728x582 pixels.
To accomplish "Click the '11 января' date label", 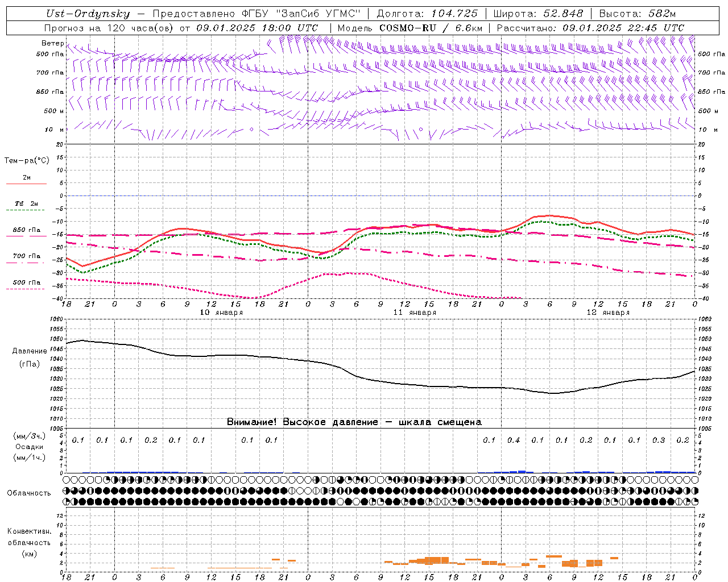I will 415,313.
